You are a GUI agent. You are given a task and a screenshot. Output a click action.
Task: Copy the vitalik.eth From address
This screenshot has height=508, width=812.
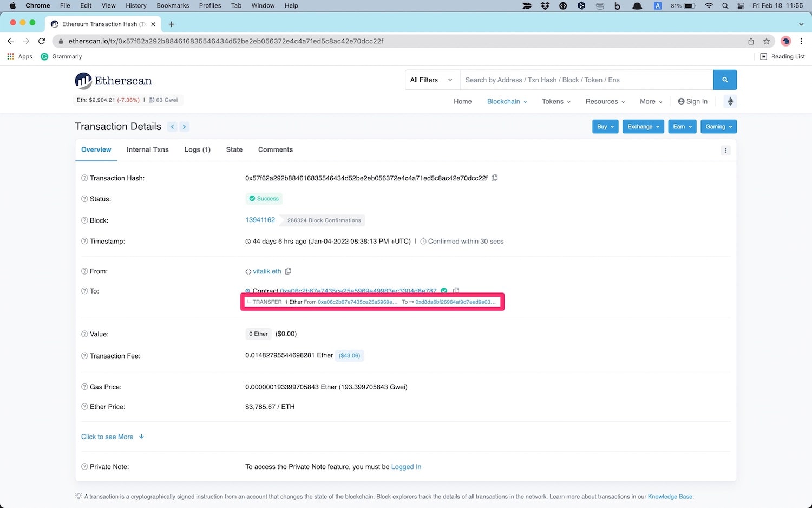[288, 271]
